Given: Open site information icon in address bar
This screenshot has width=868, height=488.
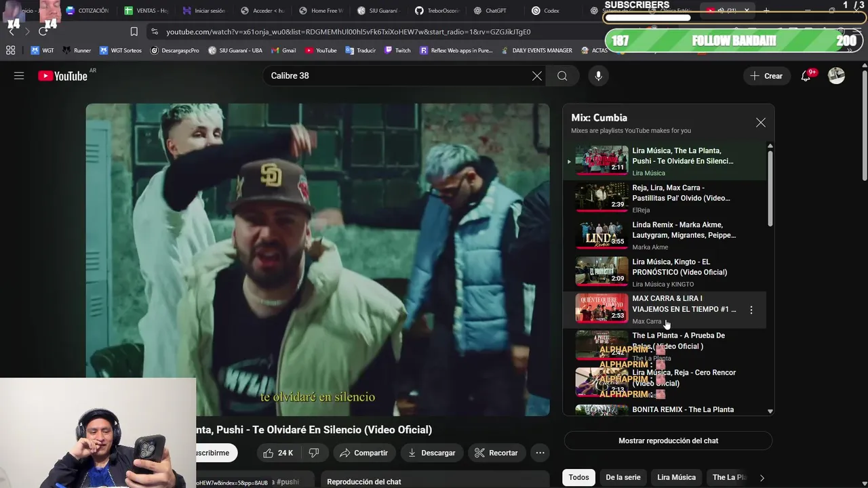Looking at the screenshot, I should point(154,32).
